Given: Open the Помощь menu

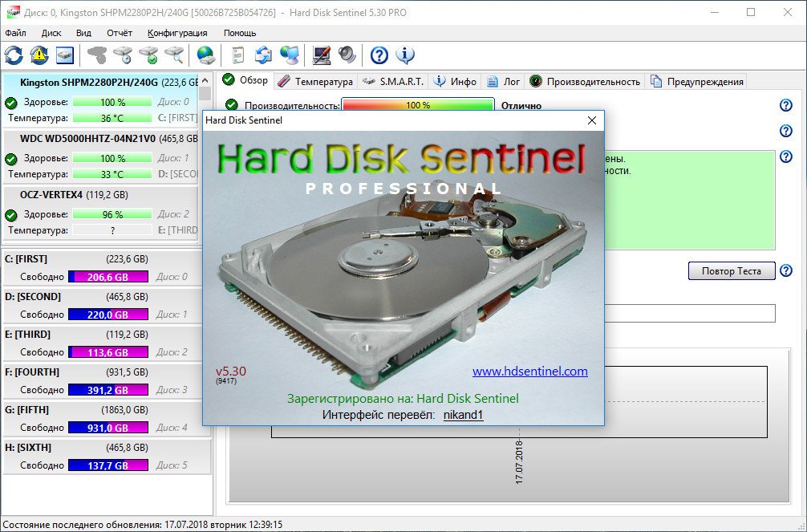Looking at the screenshot, I should [x=240, y=33].
